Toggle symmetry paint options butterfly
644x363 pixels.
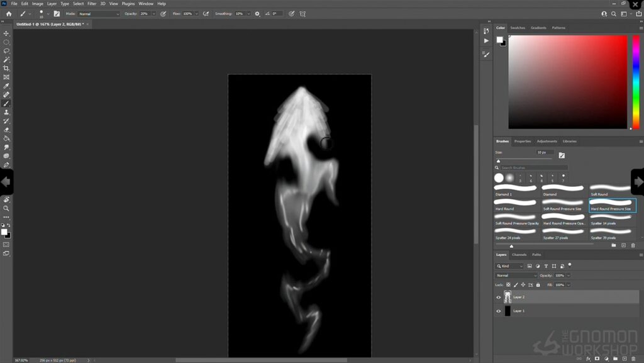click(x=303, y=14)
